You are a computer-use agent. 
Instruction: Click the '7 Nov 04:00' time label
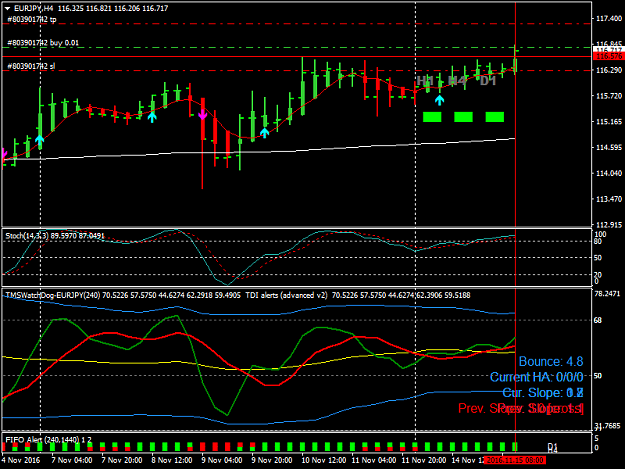pyautogui.click(x=72, y=460)
